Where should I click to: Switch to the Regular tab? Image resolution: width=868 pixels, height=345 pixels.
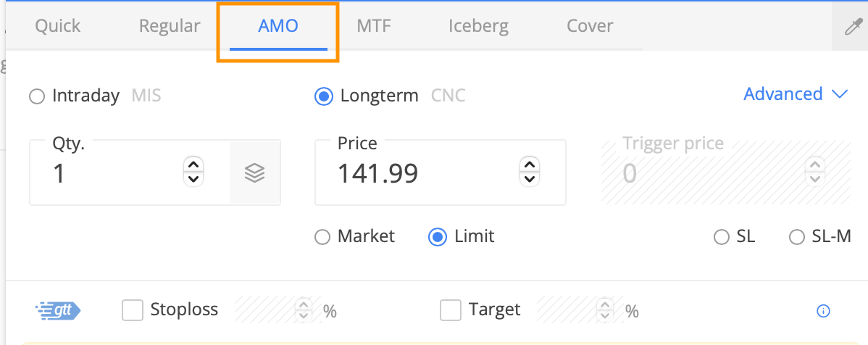pos(170,26)
